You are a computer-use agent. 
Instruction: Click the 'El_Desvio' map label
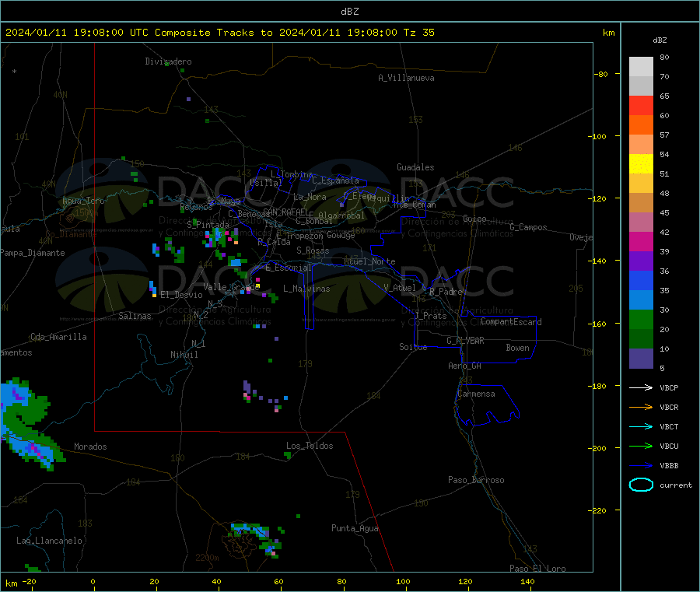181,295
